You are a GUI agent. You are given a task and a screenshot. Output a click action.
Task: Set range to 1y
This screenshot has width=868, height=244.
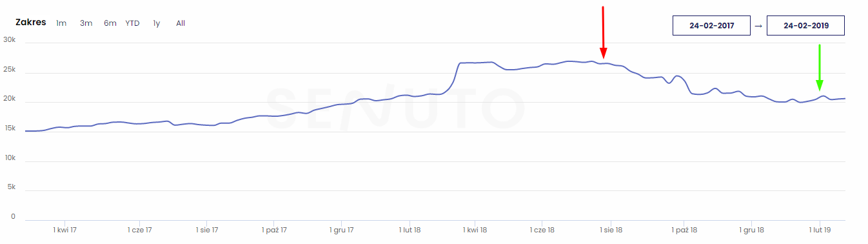click(157, 23)
